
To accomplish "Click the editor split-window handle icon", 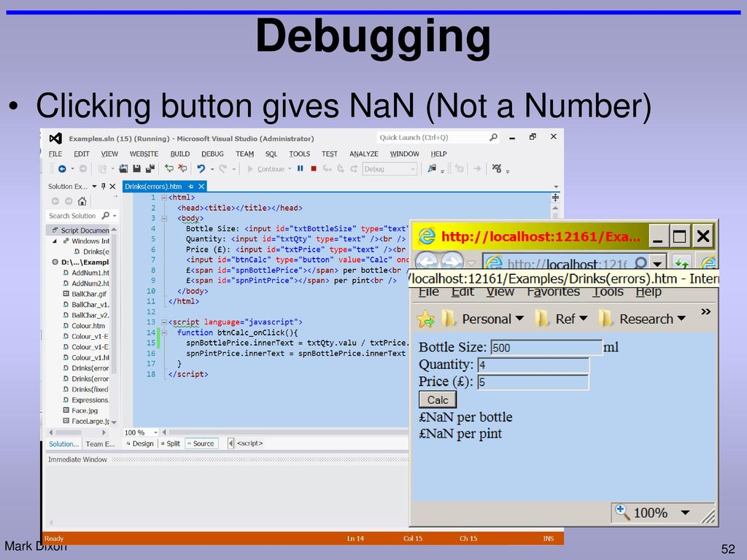I will (555, 197).
